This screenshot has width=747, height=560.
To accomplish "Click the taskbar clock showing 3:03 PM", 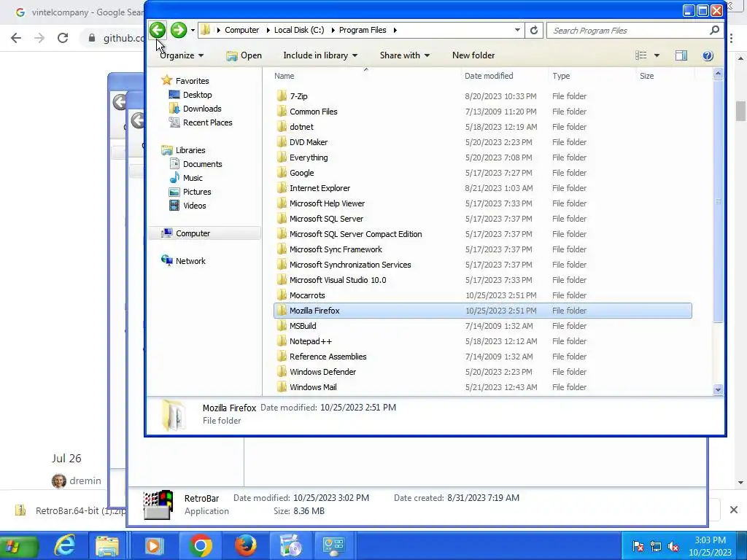I will [x=710, y=546].
